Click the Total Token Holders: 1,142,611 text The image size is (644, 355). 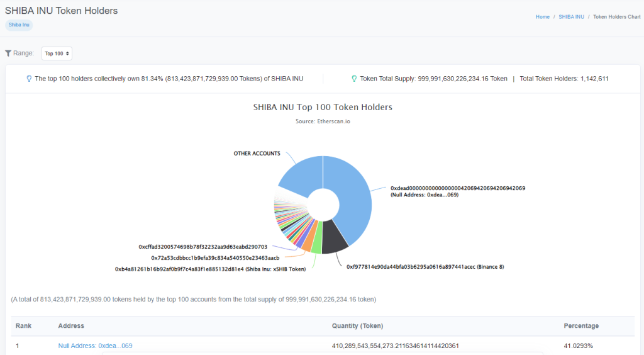click(564, 79)
